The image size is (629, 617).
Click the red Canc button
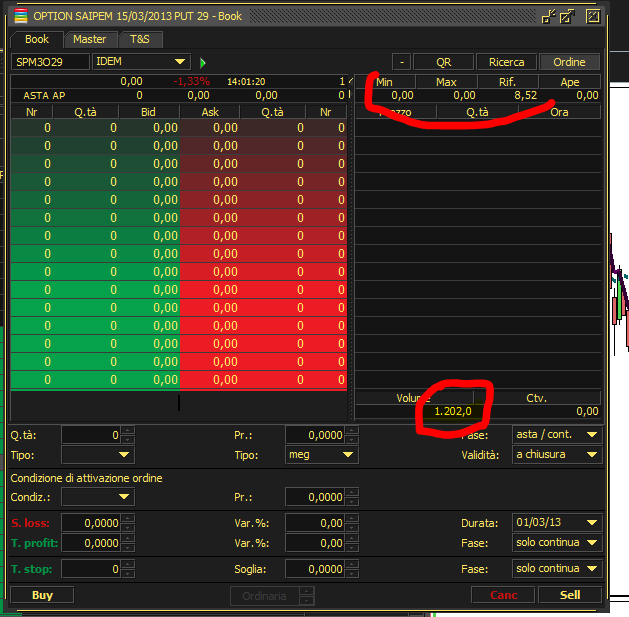503,595
